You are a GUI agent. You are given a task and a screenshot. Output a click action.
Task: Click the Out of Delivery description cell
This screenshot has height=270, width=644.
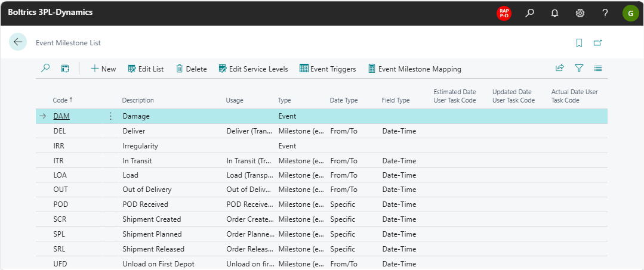click(x=147, y=190)
